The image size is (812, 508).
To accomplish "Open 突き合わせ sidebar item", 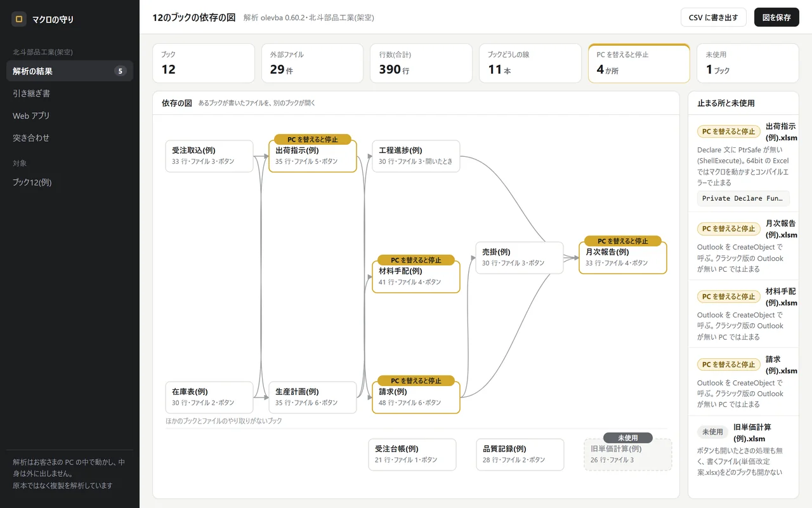I will tap(70, 138).
